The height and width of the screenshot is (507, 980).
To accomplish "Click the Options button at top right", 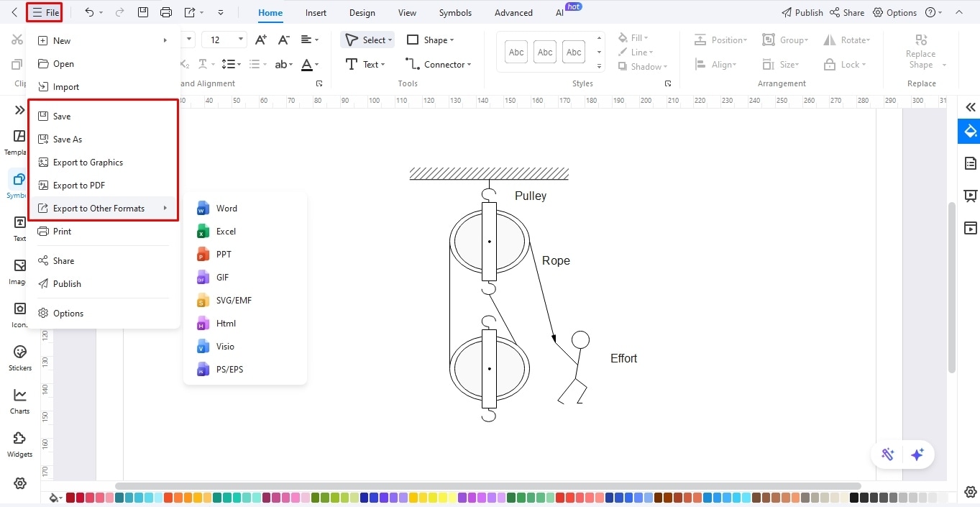I will tap(894, 12).
